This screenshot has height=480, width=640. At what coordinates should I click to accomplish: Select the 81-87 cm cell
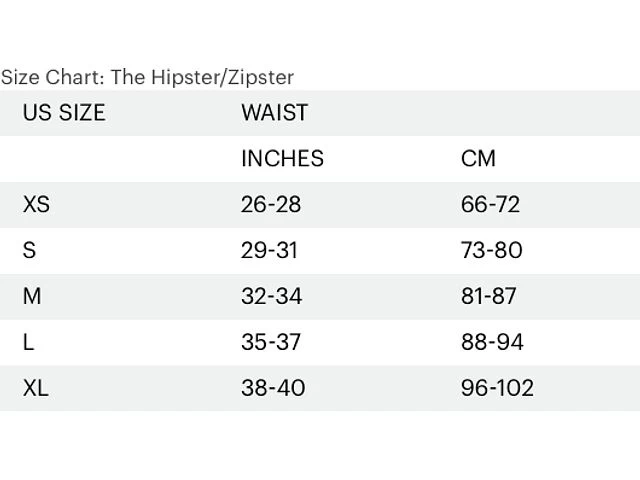(489, 296)
